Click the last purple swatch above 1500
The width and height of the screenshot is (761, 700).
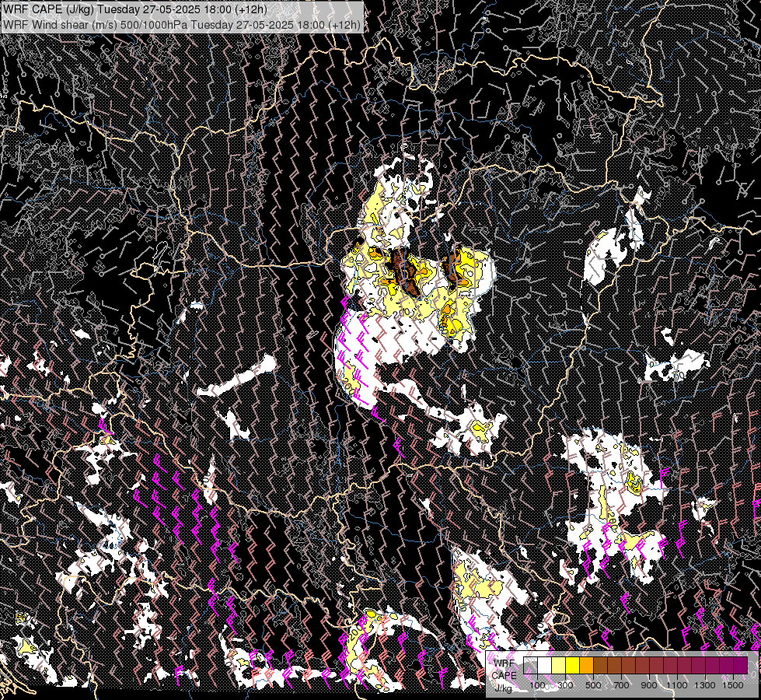pos(741,666)
